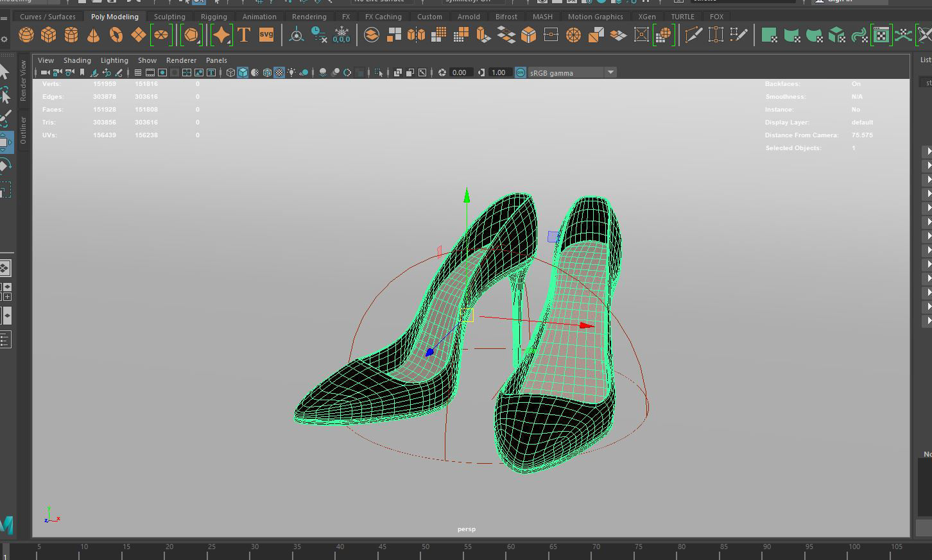Toggle textured display checker icon
Image resolution: width=932 pixels, height=560 pixels.
click(x=279, y=72)
